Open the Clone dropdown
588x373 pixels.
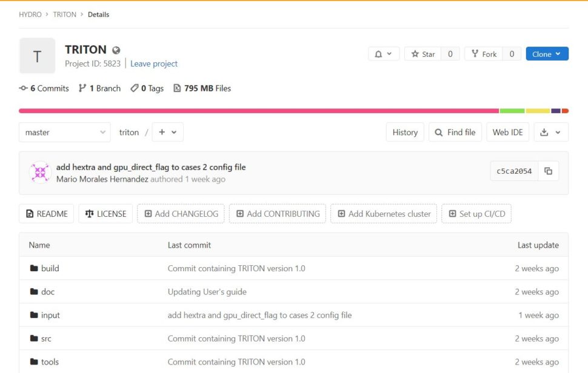tap(547, 54)
